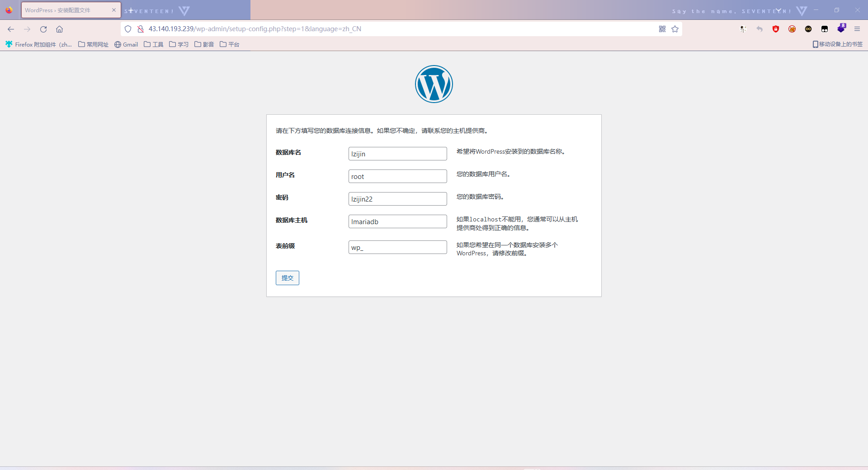Reload the current page
This screenshot has width=868, height=470.
point(43,29)
